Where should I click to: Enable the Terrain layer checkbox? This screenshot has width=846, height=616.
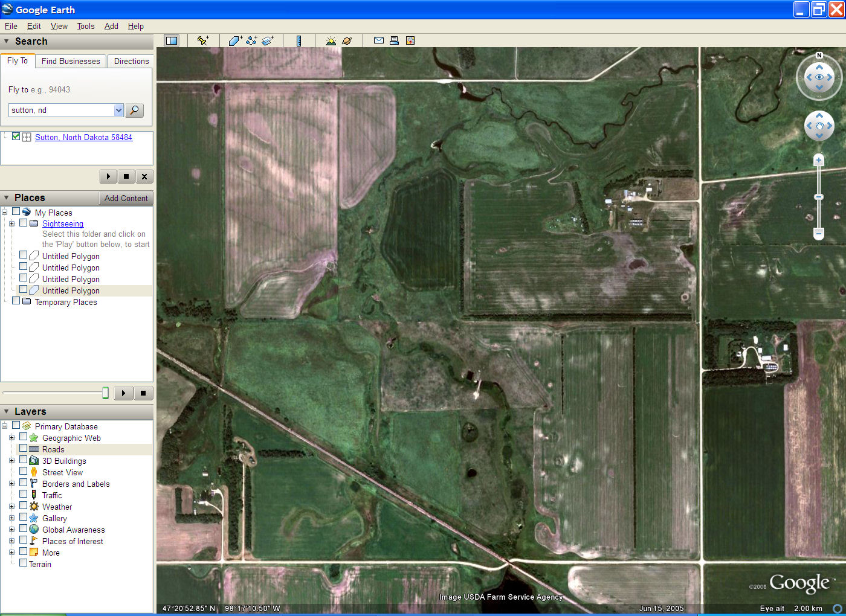(x=23, y=563)
